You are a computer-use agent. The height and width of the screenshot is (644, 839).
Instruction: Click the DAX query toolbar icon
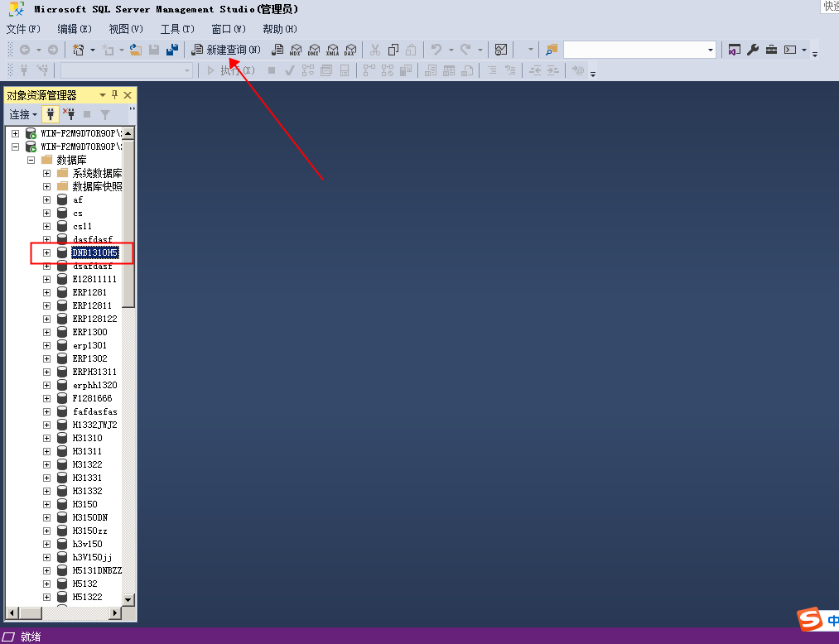(350, 50)
